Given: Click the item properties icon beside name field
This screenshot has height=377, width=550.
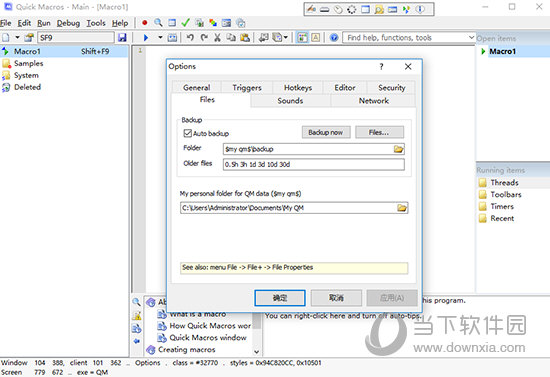Looking at the screenshot, I should click(29, 38).
